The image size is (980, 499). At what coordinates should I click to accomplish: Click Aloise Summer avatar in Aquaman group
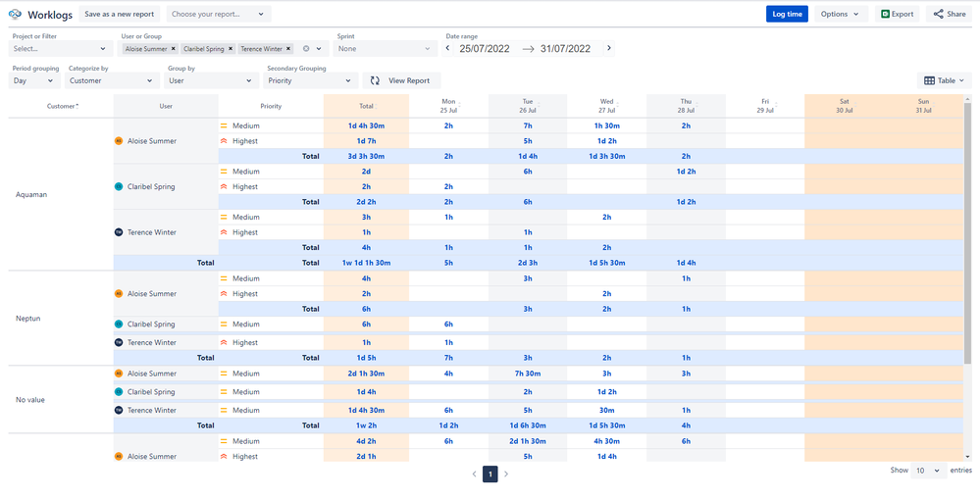click(x=119, y=141)
